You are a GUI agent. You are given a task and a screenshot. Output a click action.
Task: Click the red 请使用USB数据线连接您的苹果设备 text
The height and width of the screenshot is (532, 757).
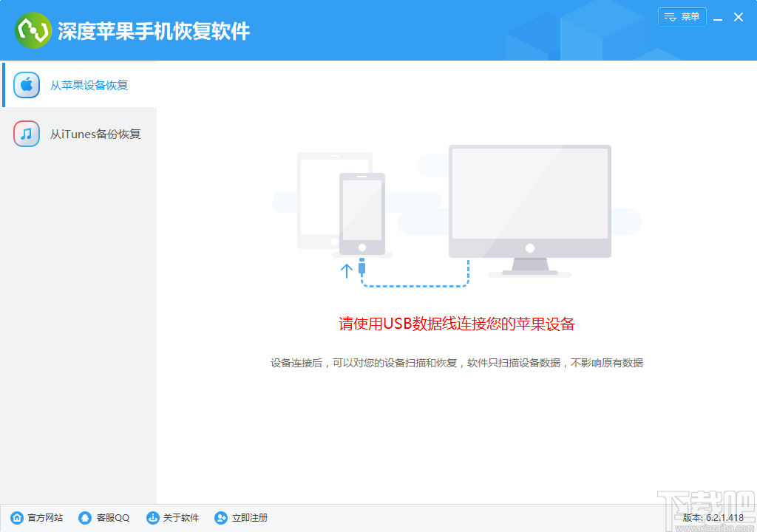(x=457, y=324)
